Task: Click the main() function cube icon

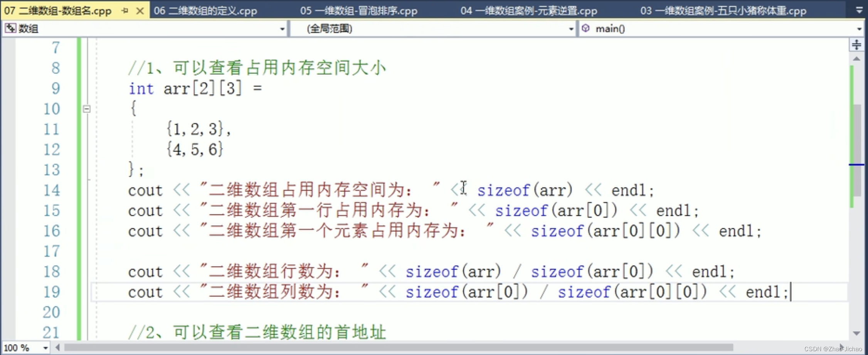Action: [x=586, y=28]
